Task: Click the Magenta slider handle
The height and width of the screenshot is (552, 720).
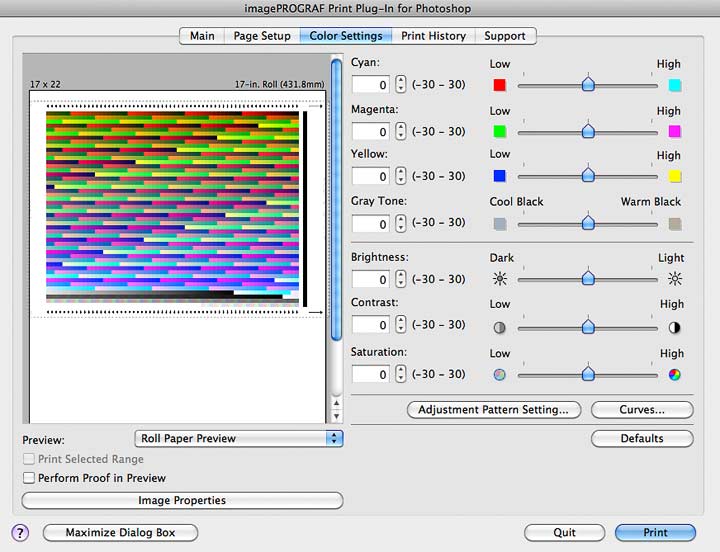Action: [x=588, y=131]
